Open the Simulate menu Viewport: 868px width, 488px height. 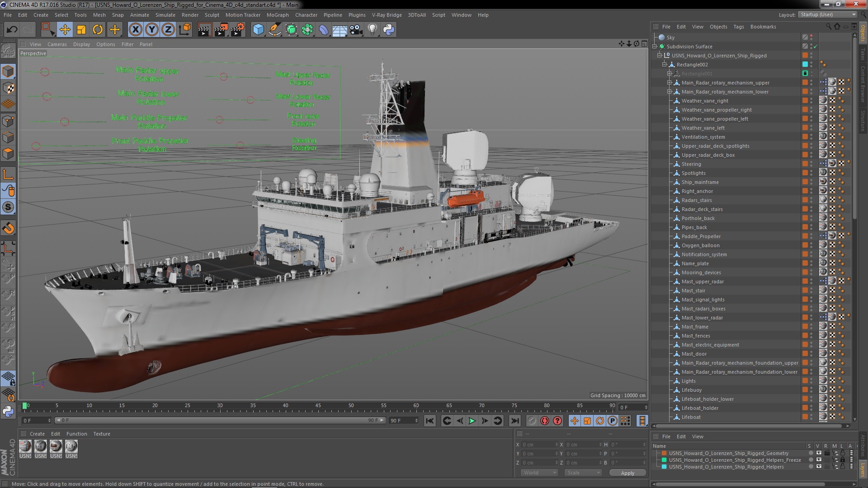[165, 15]
